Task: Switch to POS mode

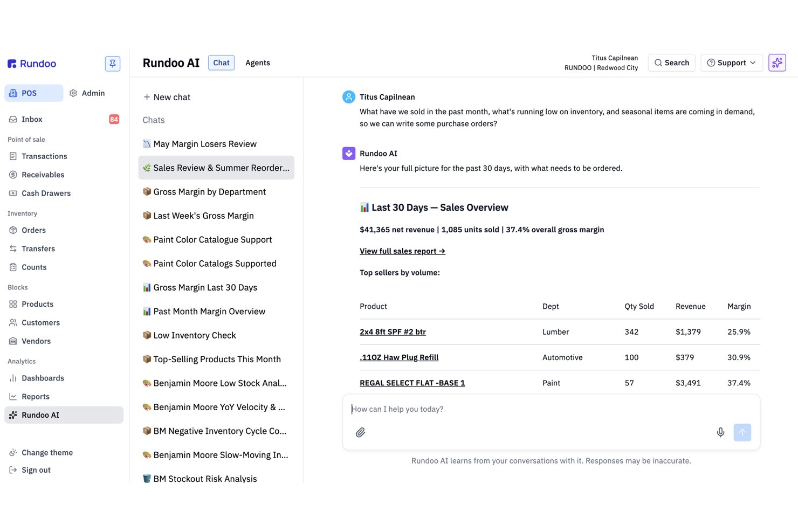Action: tap(33, 93)
